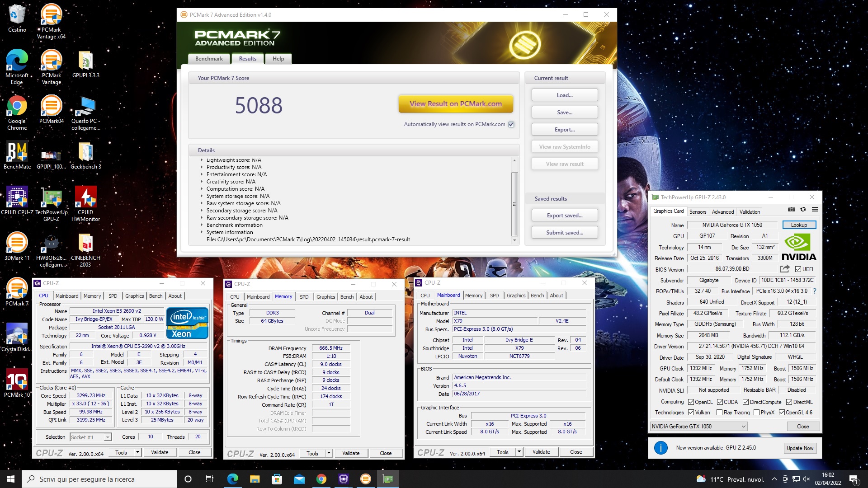Open File Explorer from taskbar
868x488 pixels.
pos(255,479)
